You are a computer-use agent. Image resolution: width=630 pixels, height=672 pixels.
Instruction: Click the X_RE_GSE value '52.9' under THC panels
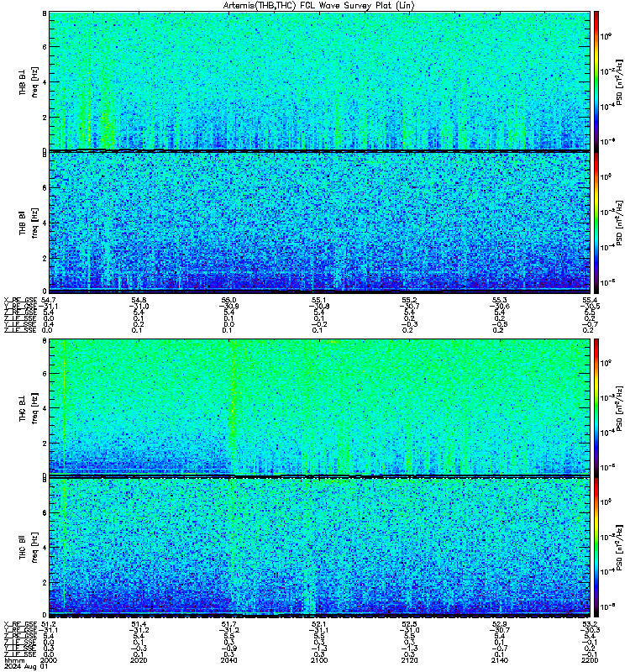[x=499, y=624]
